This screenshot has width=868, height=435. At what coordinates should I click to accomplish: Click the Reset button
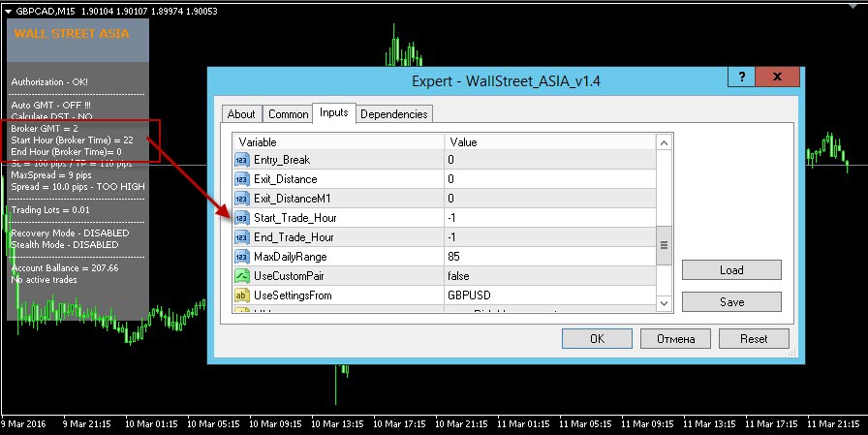click(x=754, y=339)
